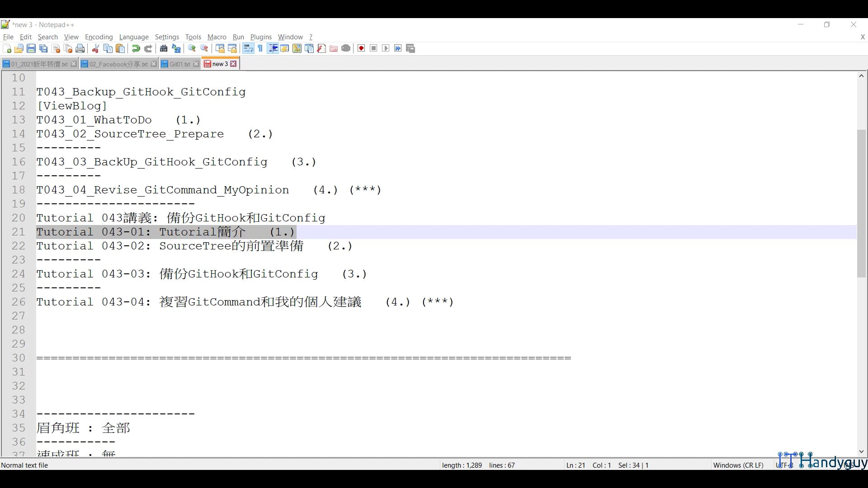Click the Windows (CR LF) status field
The width and height of the screenshot is (868, 488).
click(738, 465)
